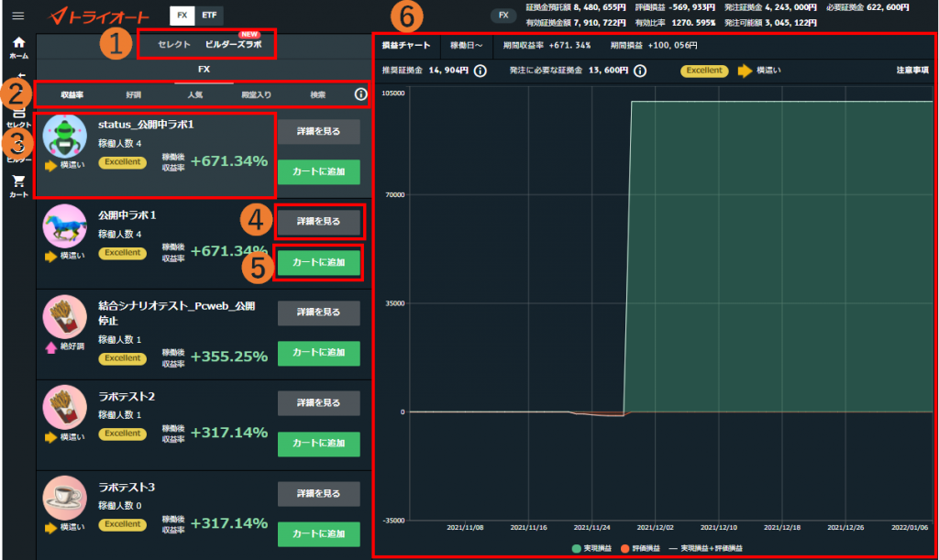Click Excellent badge on ラボテスト3
Viewport: 939px width, 560px height.
[x=123, y=524]
